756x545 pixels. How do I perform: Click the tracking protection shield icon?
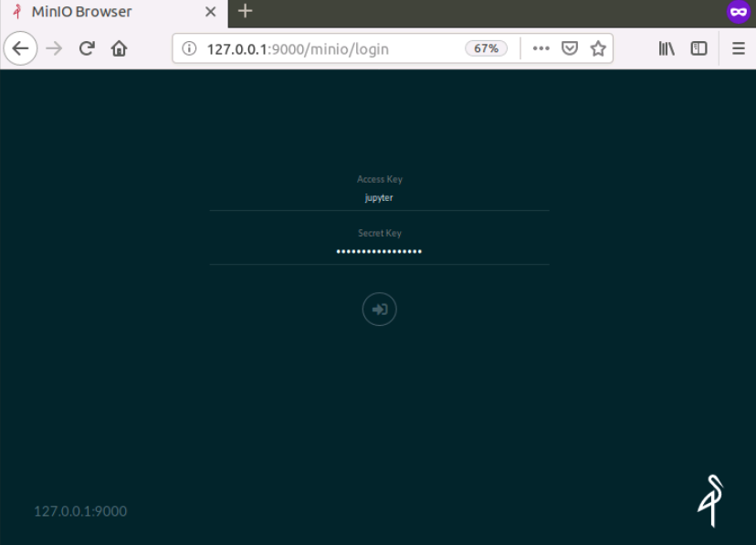(x=569, y=48)
